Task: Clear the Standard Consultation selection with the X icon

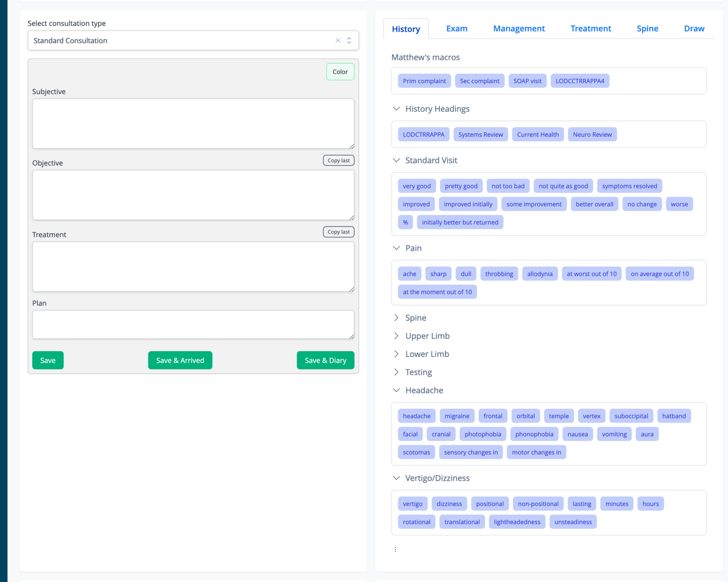Action: pos(338,41)
